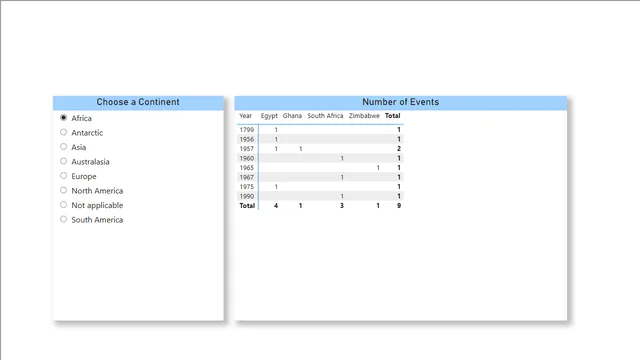Click the Egypt value in 1799 row

pos(276,130)
